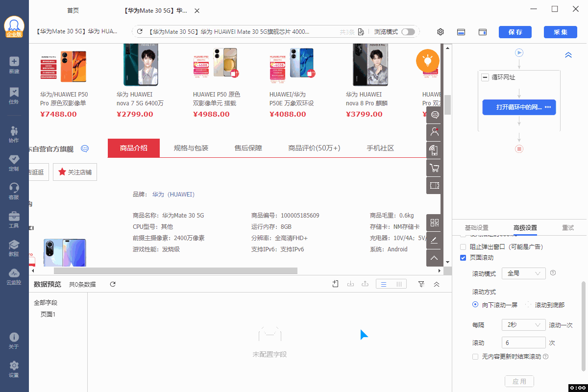Image resolution: width=588 pixels, height=392 pixels.
Task: Select 页面1 in the field tree
Action: click(x=48, y=314)
